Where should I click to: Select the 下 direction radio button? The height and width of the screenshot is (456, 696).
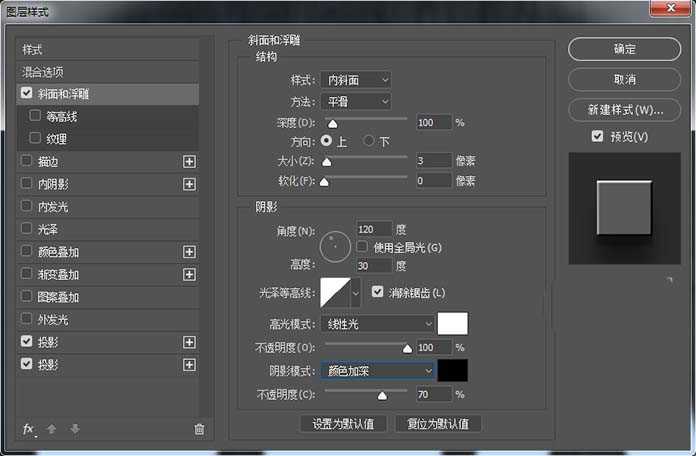(x=369, y=141)
